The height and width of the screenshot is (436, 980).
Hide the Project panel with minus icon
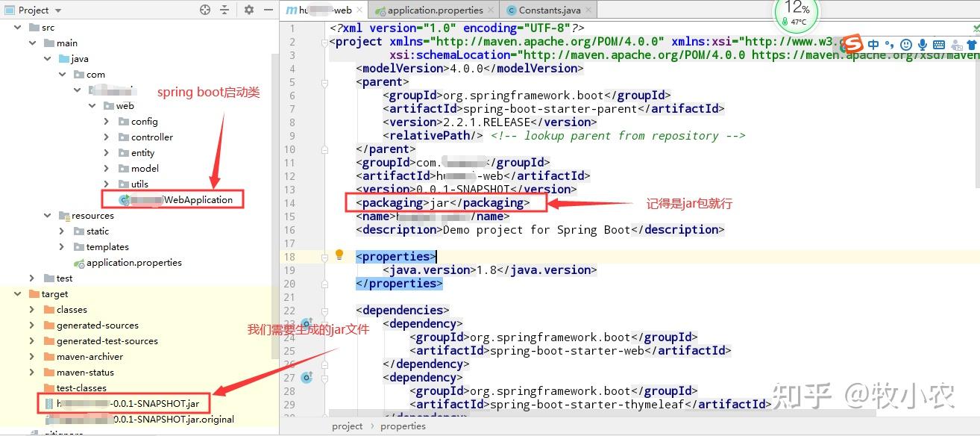coord(267,10)
